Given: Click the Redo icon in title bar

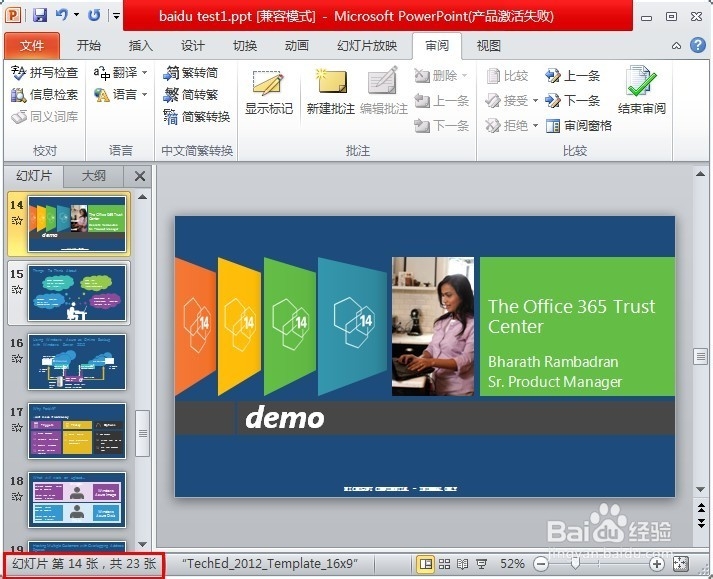Looking at the screenshot, I should pyautogui.click(x=94, y=15).
